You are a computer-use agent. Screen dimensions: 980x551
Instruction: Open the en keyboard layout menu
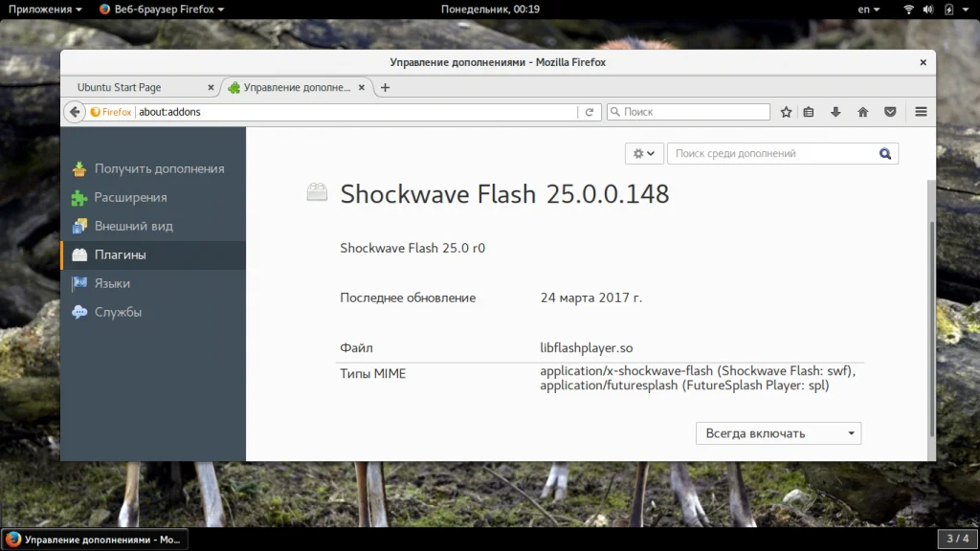tap(868, 10)
